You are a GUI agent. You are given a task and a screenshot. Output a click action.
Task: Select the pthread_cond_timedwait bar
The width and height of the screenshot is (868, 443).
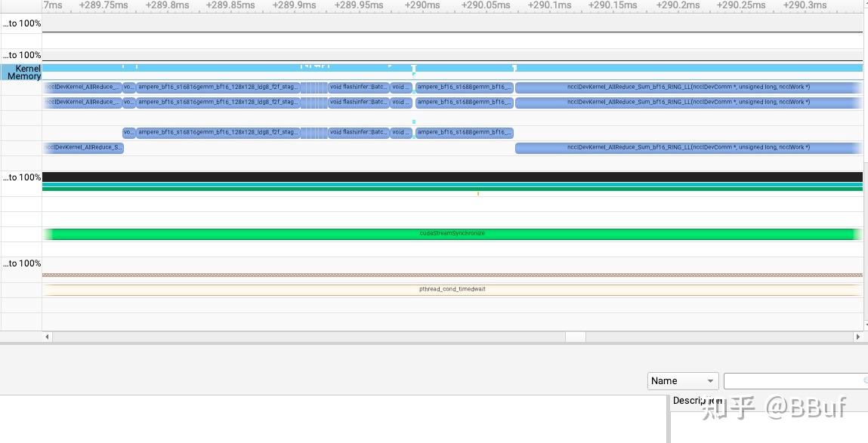(x=453, y=289)
